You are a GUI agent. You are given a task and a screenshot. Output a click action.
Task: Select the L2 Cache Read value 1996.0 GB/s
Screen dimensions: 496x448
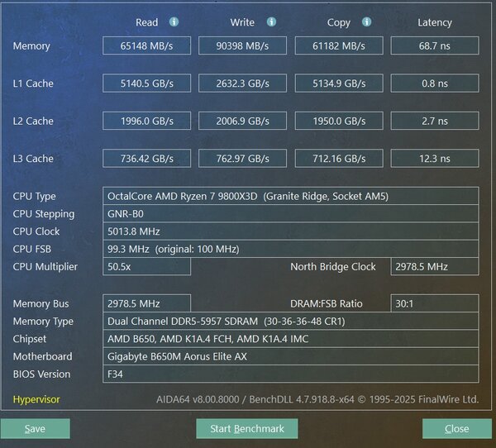(x=147, y=121)
